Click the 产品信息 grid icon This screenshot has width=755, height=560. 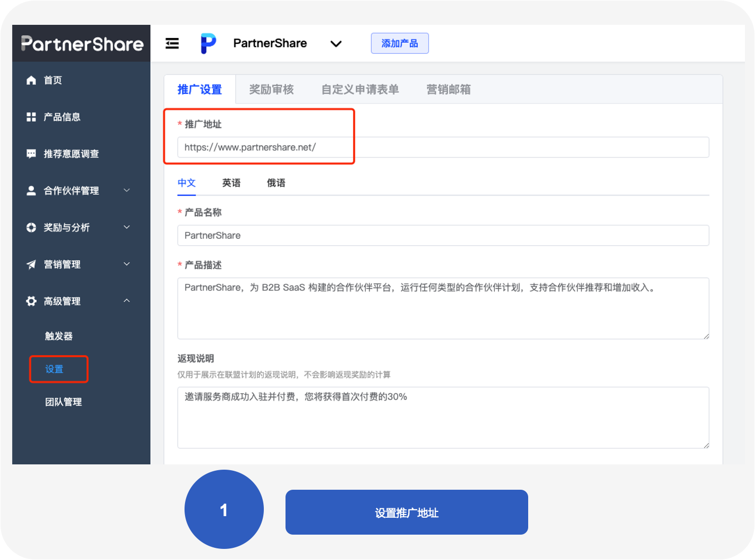coord(31,117)
